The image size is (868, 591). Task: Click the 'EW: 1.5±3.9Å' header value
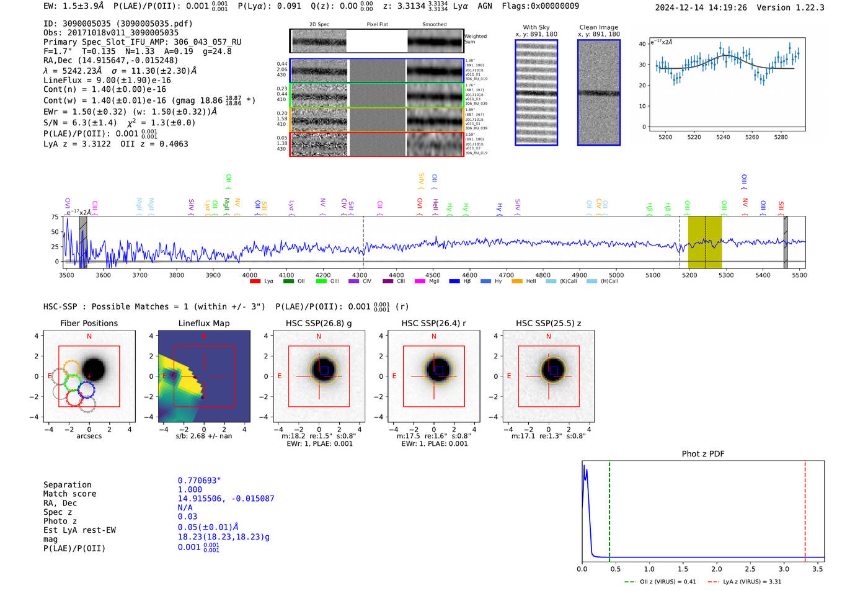[74, 6]
